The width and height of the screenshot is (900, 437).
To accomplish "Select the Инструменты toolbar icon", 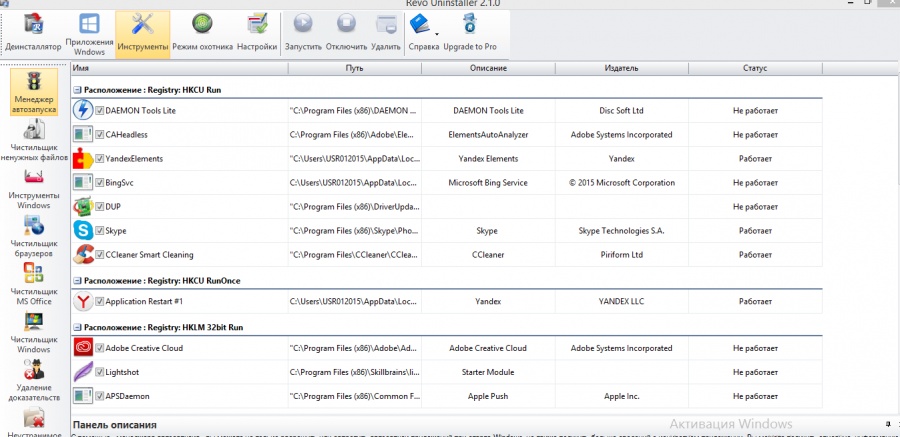I will [x=142, y=34].
